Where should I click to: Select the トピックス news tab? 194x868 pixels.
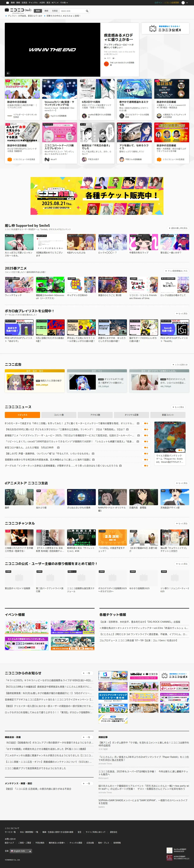pyautogui.click(x=23, y=415)
